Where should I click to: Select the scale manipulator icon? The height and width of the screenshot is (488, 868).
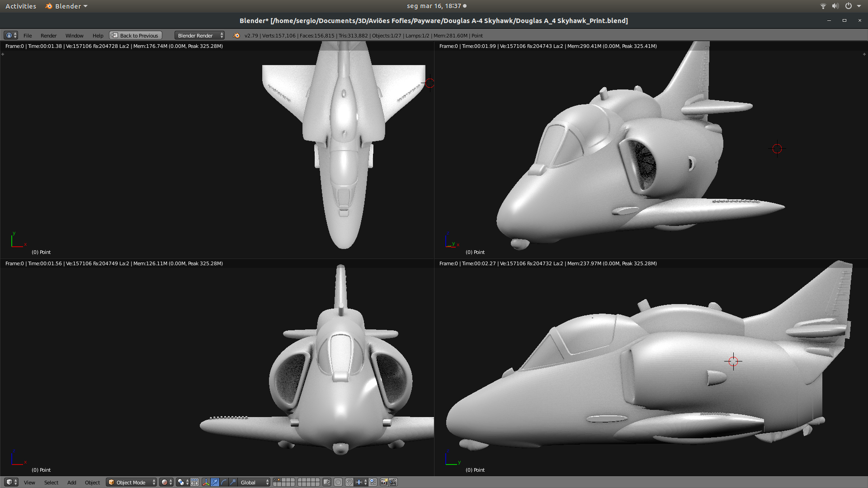pos(232,482)
